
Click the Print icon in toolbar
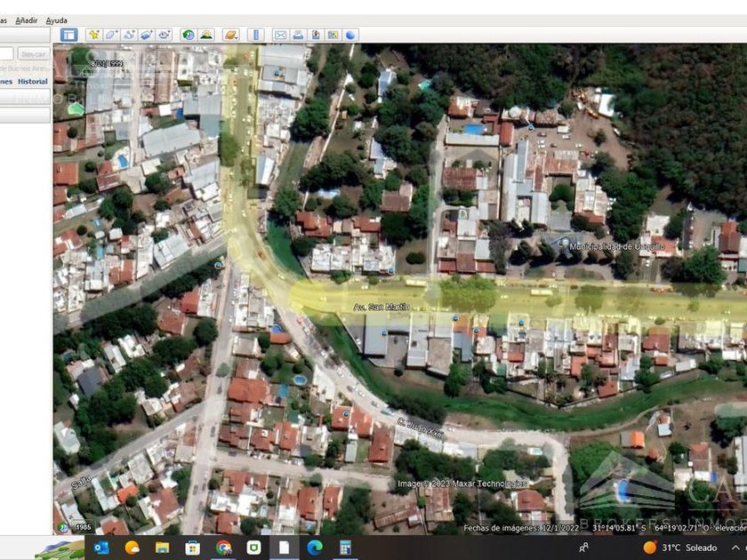click(x=298, y=35)
